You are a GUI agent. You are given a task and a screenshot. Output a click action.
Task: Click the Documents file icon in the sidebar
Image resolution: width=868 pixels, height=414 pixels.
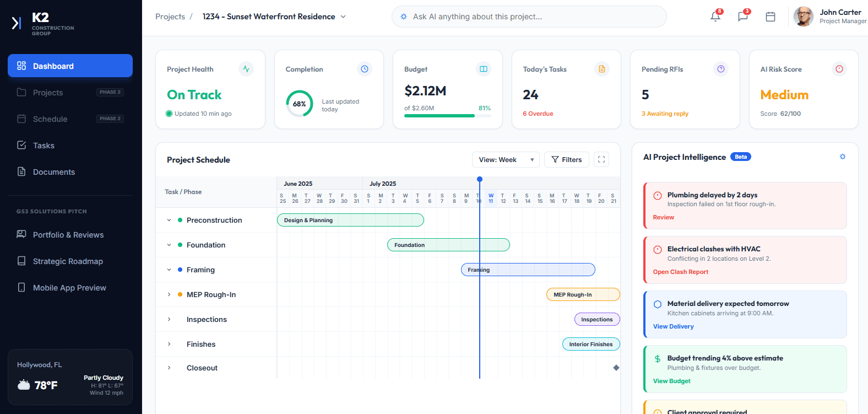[21, 171]
